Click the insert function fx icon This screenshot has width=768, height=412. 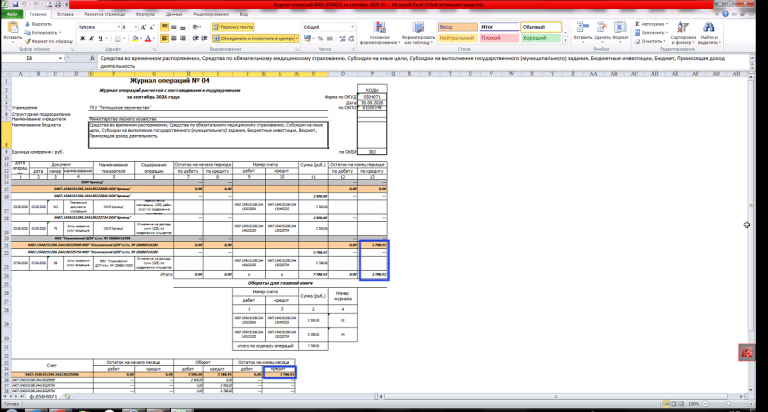click(93, 58)
